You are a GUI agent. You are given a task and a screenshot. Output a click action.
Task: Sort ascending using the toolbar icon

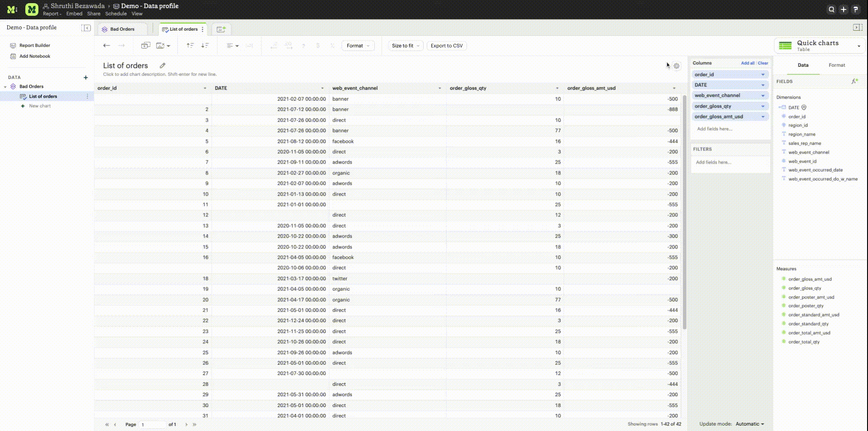coord(190,46)
